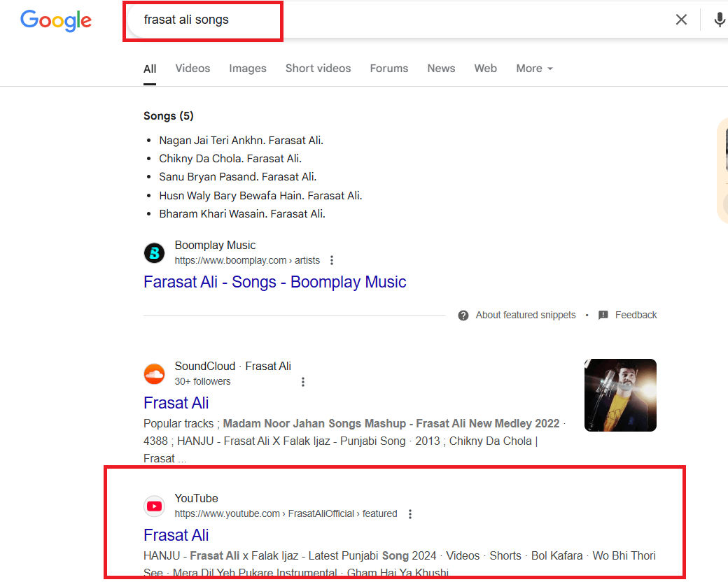The width and height of the screenshot is (728, 582).
Task: Clear the search with the X icon
Action: coord(681,20)
